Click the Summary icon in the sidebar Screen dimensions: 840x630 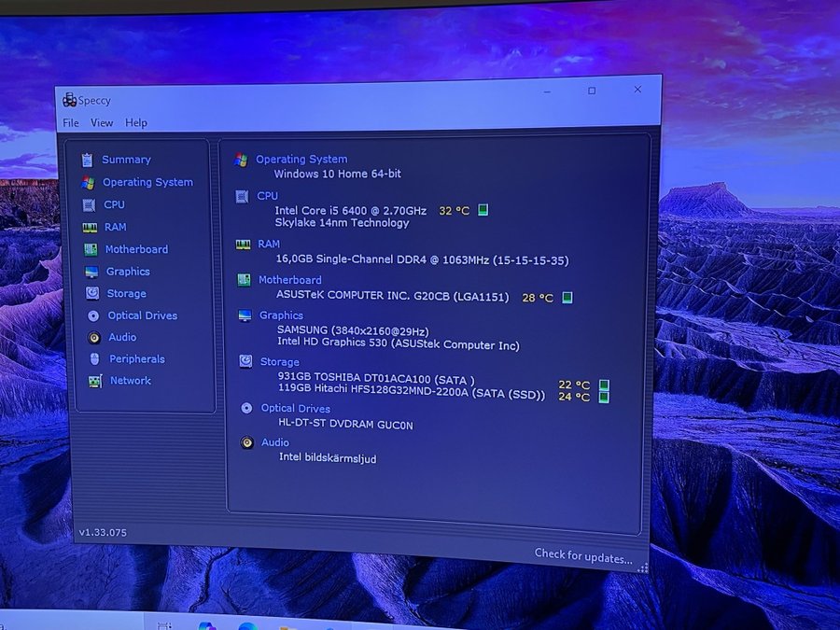(x=87, y=160)
